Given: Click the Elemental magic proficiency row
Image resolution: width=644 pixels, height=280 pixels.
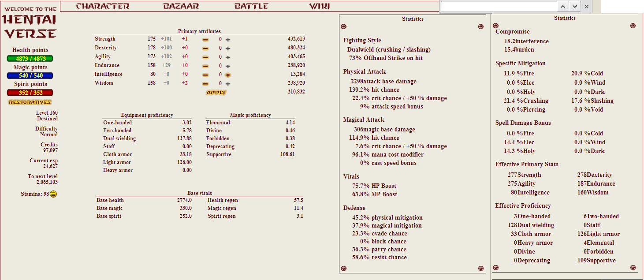Looking at the screenshot, I should (250, 123).
